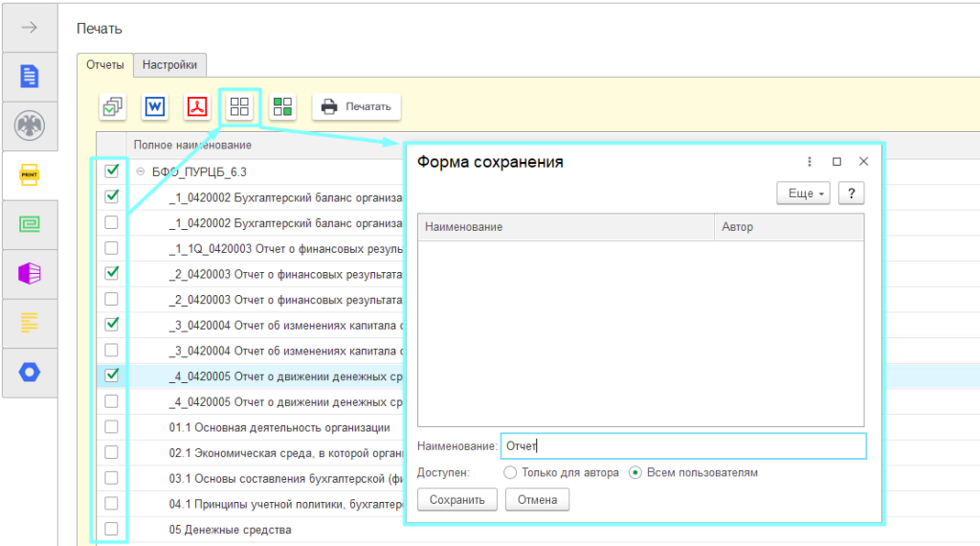980x546 pixels.
Task: Click the stacked checkboxes select-all icon
Action: (113, 107)
